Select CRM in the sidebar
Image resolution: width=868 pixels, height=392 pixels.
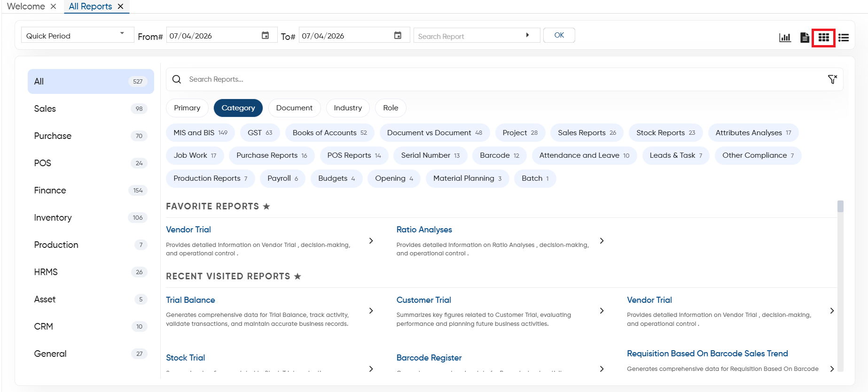click(91, 327)
